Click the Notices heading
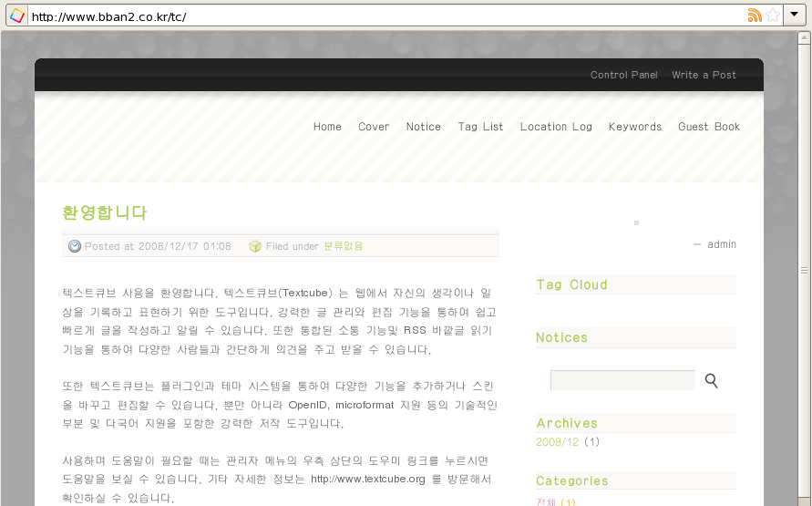Viewport: 812px width, 506px height. point(562,337)
